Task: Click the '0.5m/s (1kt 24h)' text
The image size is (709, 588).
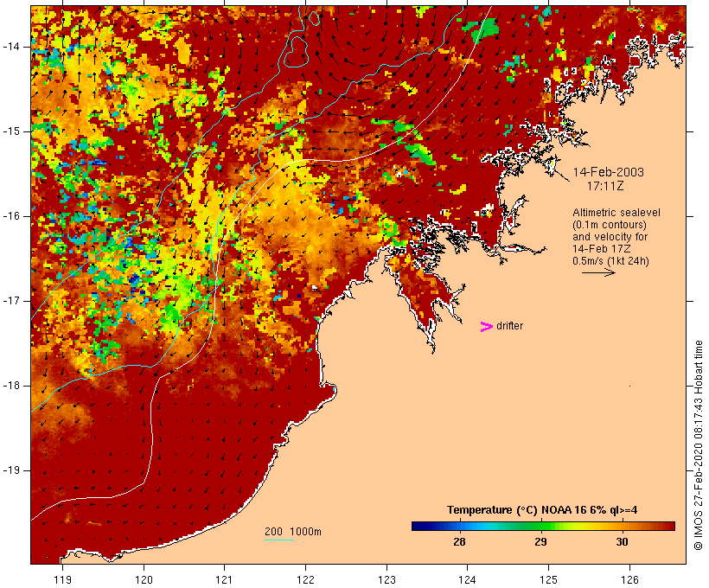Action: click(610, 261)
